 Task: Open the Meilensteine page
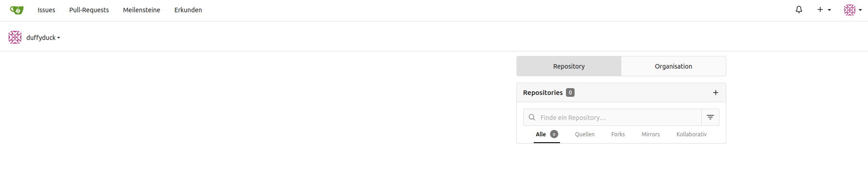pyautogui.click(x=141, y=10)
